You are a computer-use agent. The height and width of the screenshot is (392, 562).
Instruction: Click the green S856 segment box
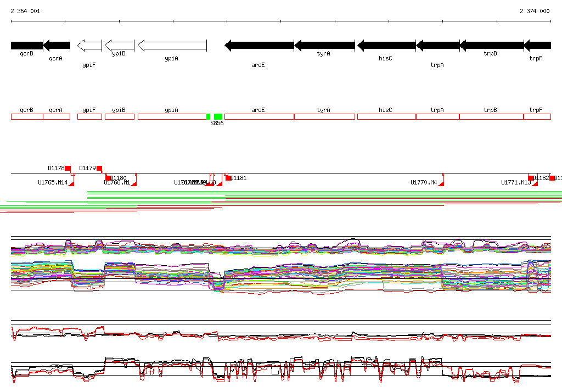pos(218,116)
